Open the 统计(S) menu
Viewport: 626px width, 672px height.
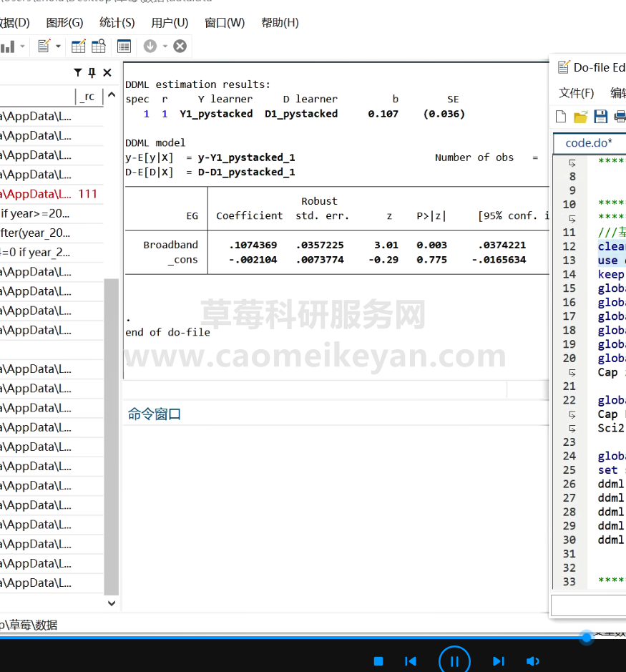117,23
